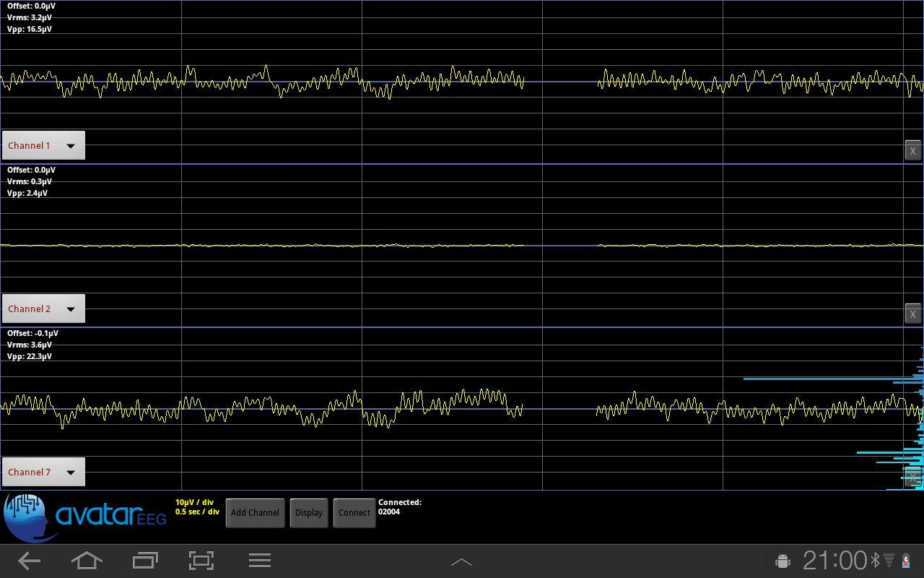Tap the Bluetooth status icon

tap(876, 558)
